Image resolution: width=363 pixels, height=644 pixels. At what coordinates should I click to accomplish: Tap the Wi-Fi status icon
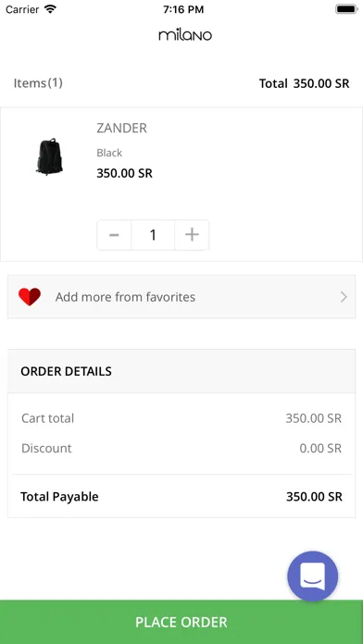[x=50, y=9]
